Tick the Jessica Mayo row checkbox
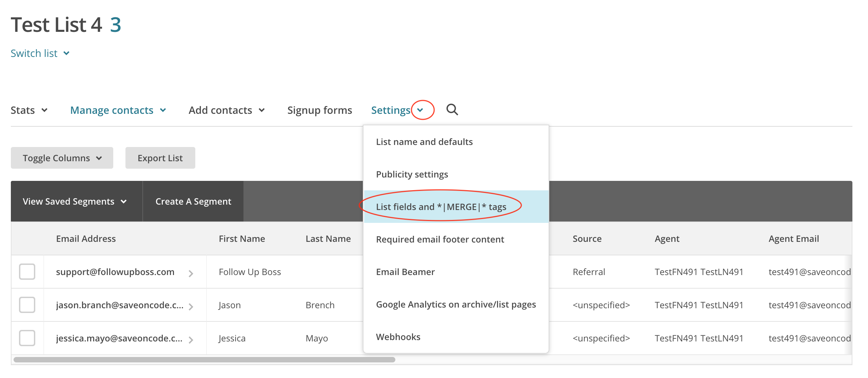868x378 pixels. click(27, 338)
